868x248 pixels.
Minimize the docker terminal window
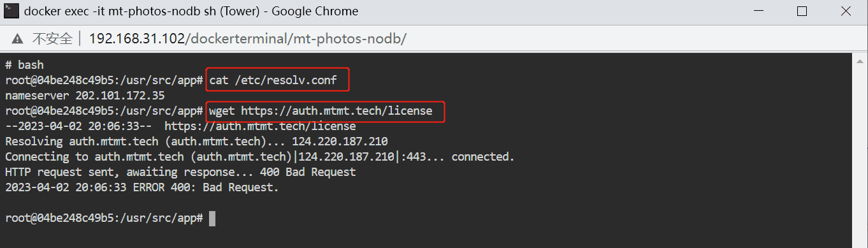pyautogui.click(x=758, y=11)
